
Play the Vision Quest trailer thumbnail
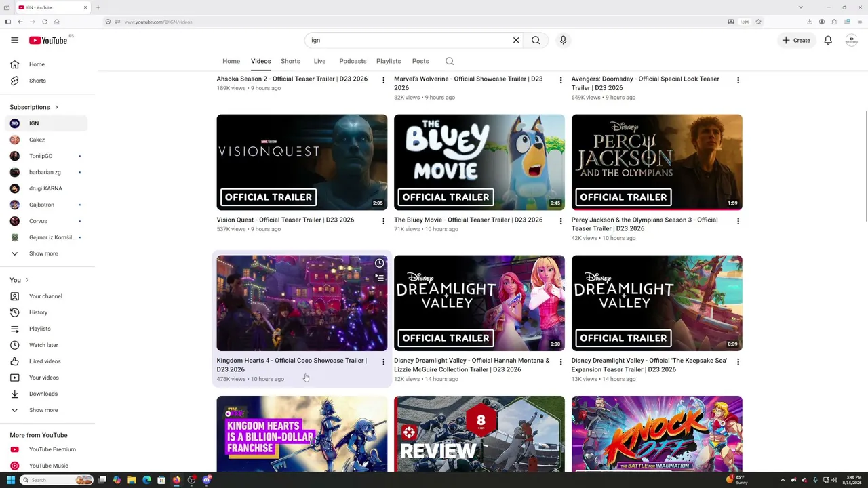[x=302, y=162]
